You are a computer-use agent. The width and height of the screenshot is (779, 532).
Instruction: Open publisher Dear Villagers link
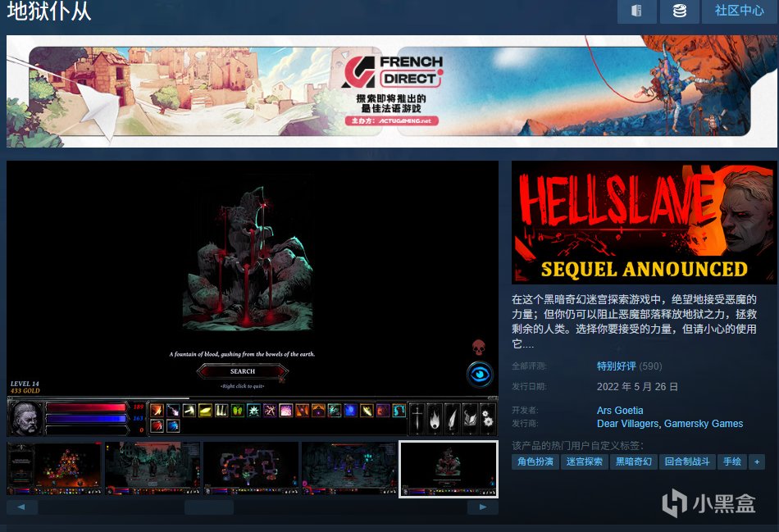[627, 424]
